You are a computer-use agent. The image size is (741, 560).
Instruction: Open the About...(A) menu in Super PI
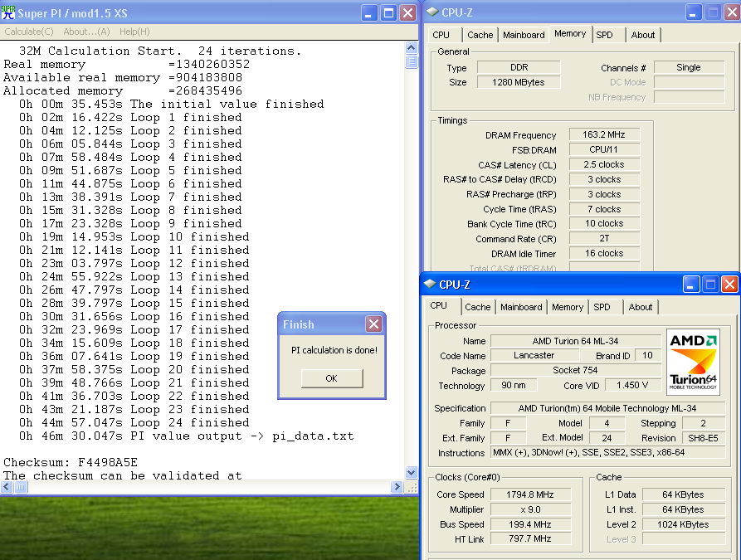[x=86, y=32]
